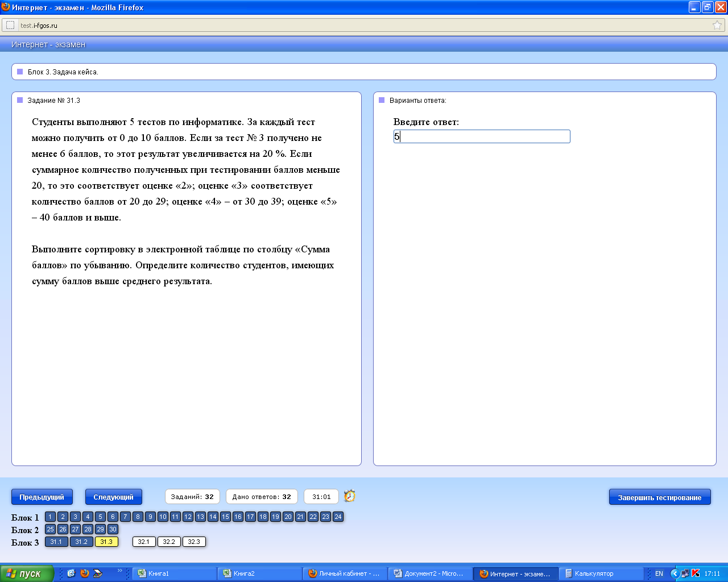Go to the previous question with Предыдущий
The height and width of the screenshot is (582, 728).
pos(42,497)
